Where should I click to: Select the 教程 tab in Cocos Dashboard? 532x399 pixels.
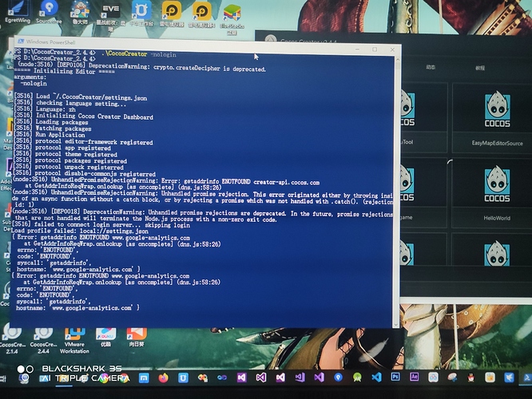click(480, 68)
